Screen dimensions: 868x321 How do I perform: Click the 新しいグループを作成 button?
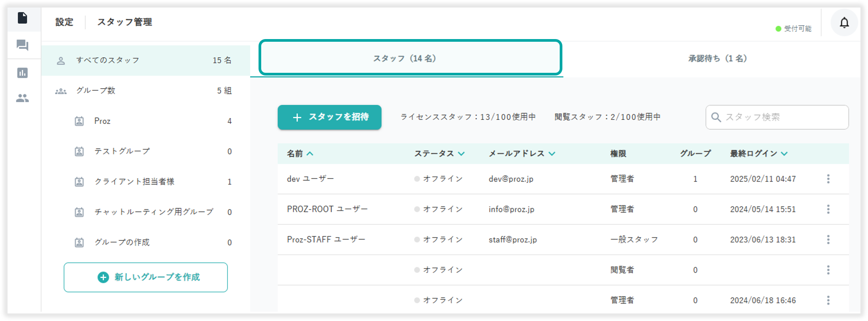[x=146, y=277]
